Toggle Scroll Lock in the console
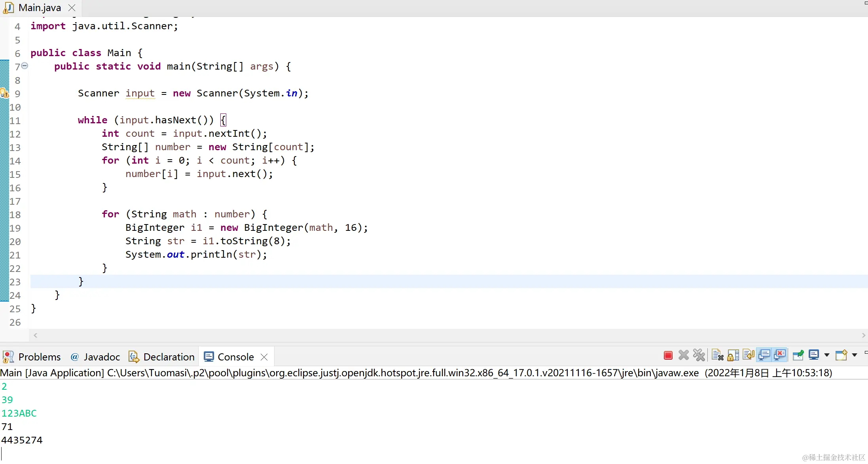 click(733, 355)
